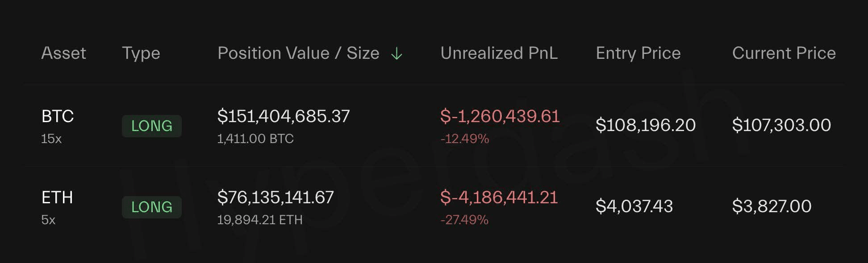Open the BTC asset row
The image size is (868, 263).
pos(58,116)
